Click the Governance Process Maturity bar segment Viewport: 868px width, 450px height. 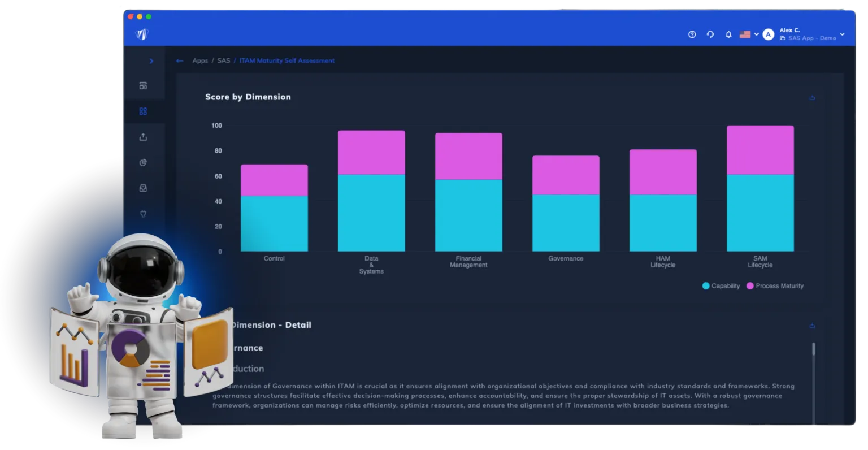tap(566, 175)
